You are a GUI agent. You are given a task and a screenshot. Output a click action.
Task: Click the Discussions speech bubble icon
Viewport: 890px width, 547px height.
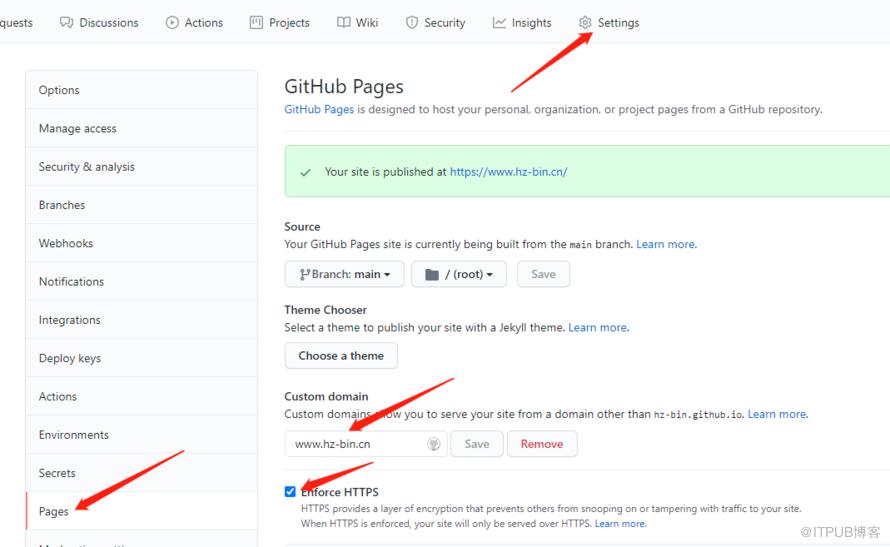66,23
